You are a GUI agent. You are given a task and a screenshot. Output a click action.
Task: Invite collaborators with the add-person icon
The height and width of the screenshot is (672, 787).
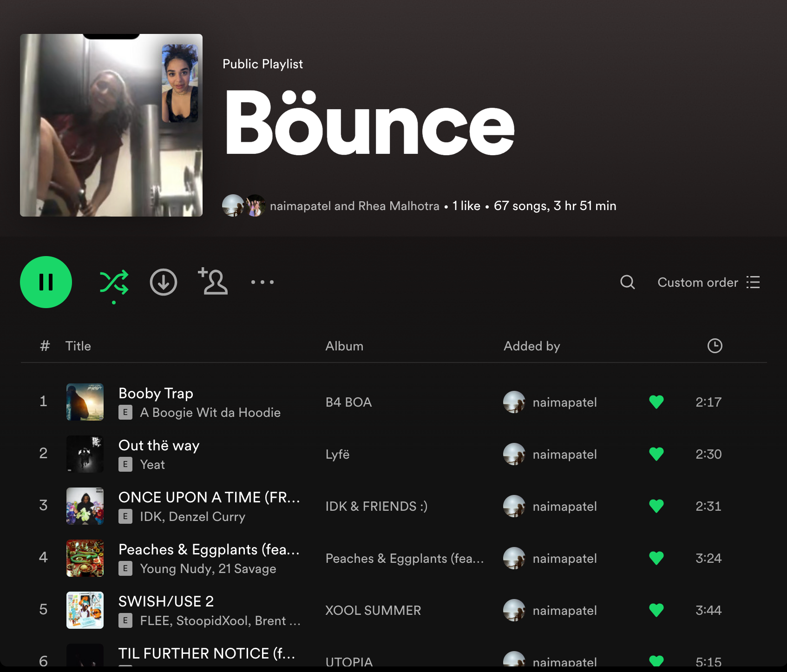[x=213, y=281]
